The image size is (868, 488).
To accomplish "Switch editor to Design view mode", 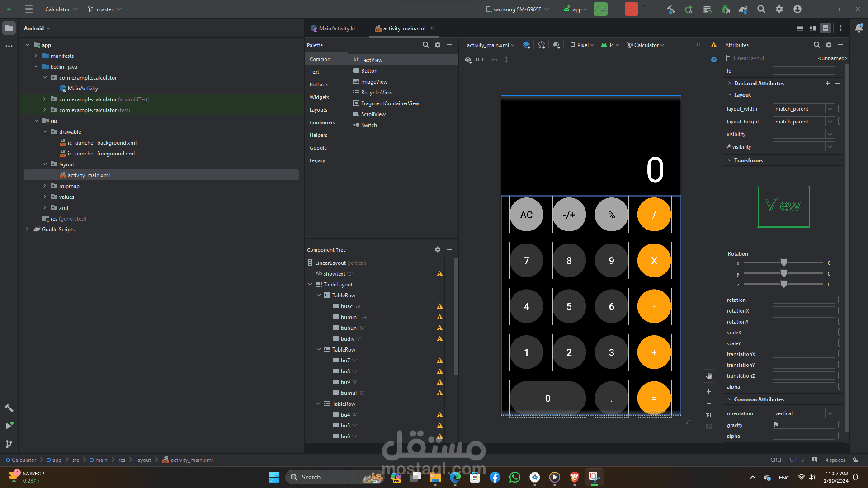I will click(826, 28).
